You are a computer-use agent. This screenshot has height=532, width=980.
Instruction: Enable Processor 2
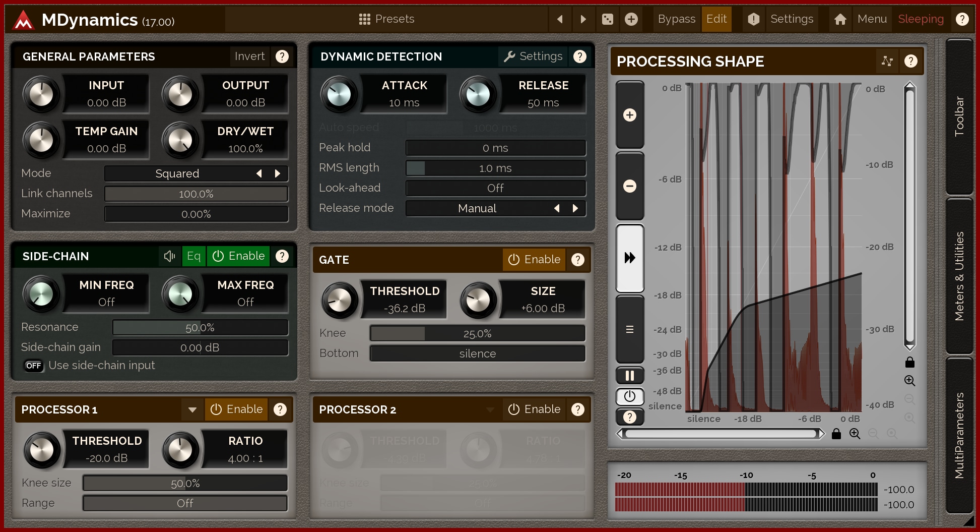pyautogui.click(x=534, y=409)
